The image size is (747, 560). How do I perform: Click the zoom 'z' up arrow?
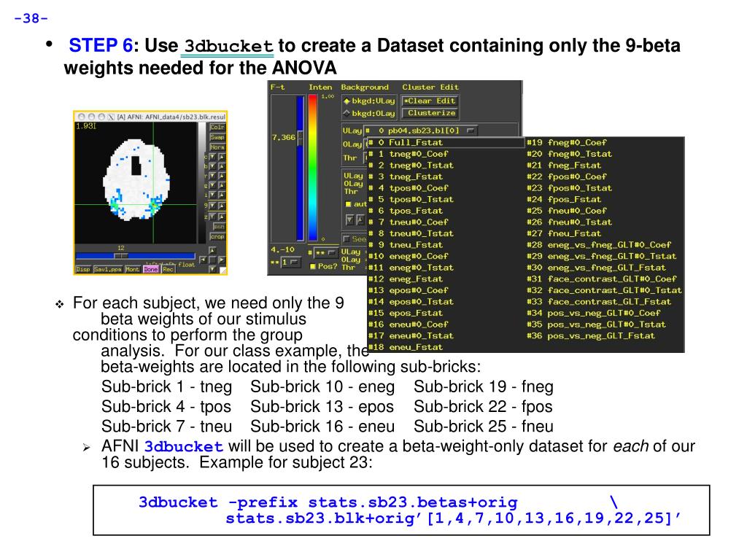pyautogui.click(x=222, y=217)
